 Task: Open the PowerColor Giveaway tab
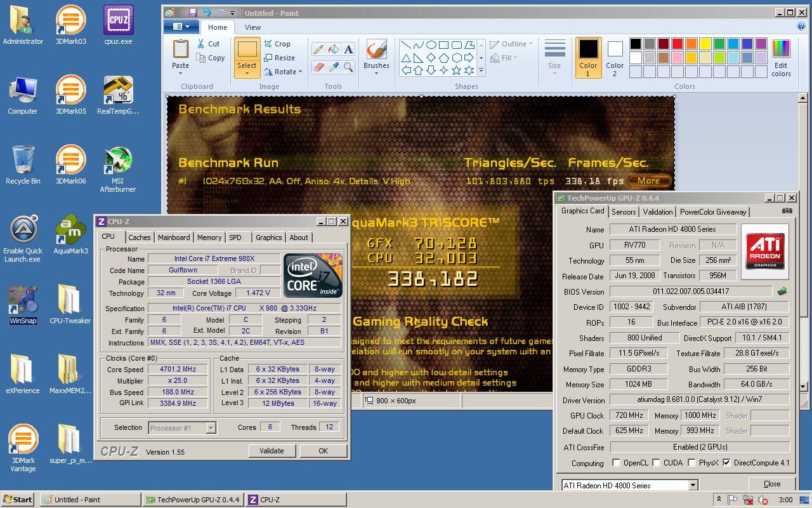click(x=713, y=212)
